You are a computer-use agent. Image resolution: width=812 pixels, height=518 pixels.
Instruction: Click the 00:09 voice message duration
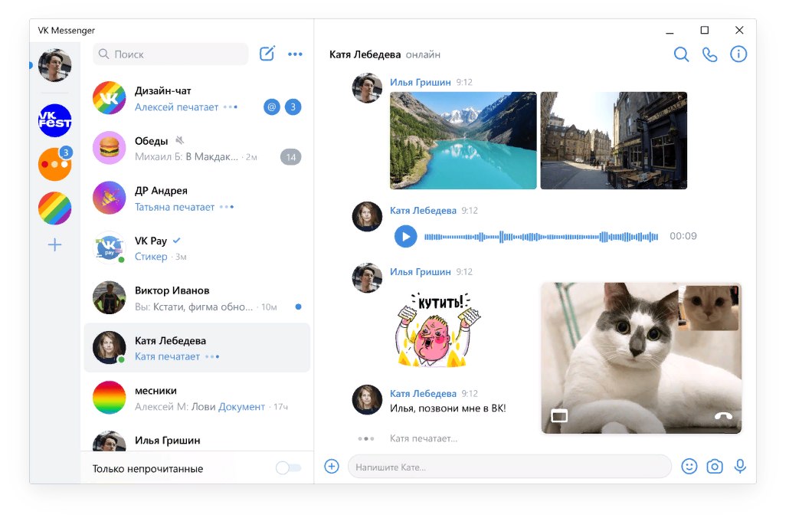coord(683,236)
